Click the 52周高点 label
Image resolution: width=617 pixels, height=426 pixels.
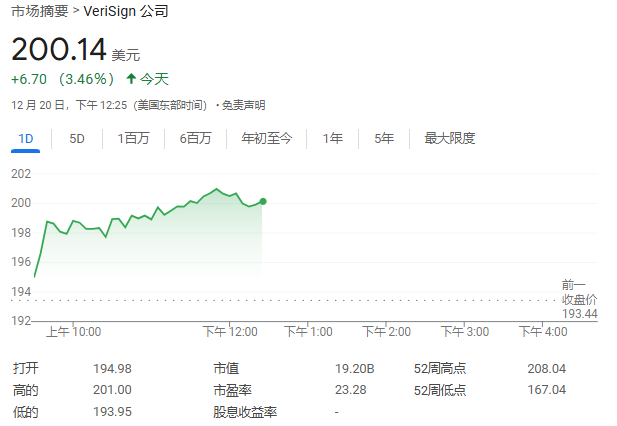point(440,368)
